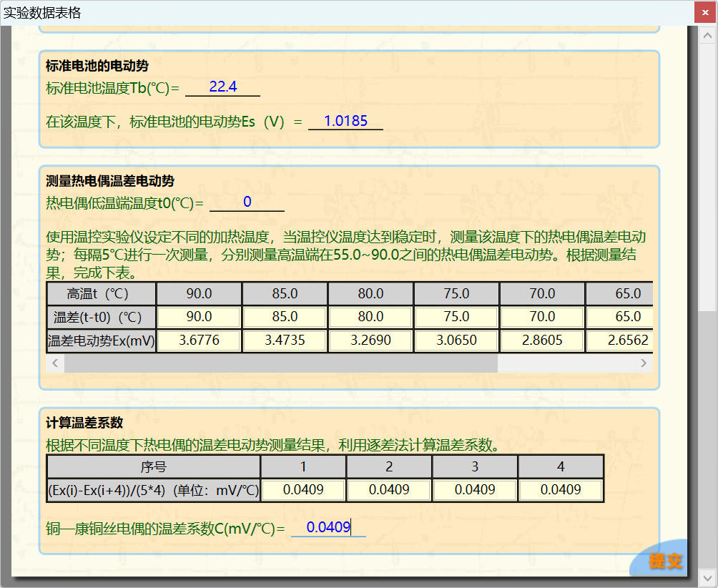Click the 温差电动势 cell showing 3.4735

285,341
